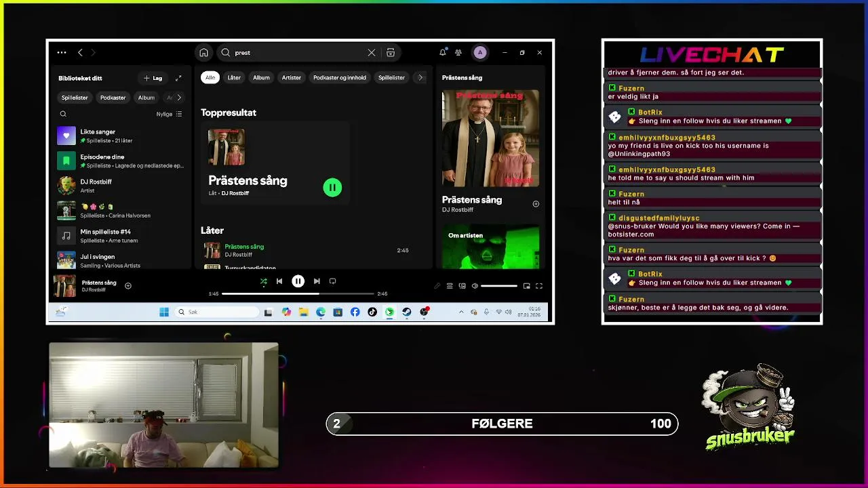Open the Nylige sort dropdown

click(169, 114)
